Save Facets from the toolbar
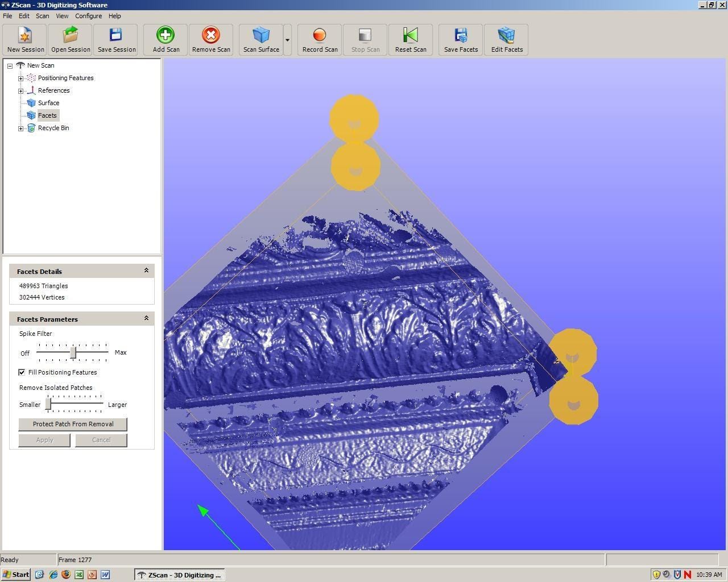Viewport: 728px width, 582px height. 461,40
